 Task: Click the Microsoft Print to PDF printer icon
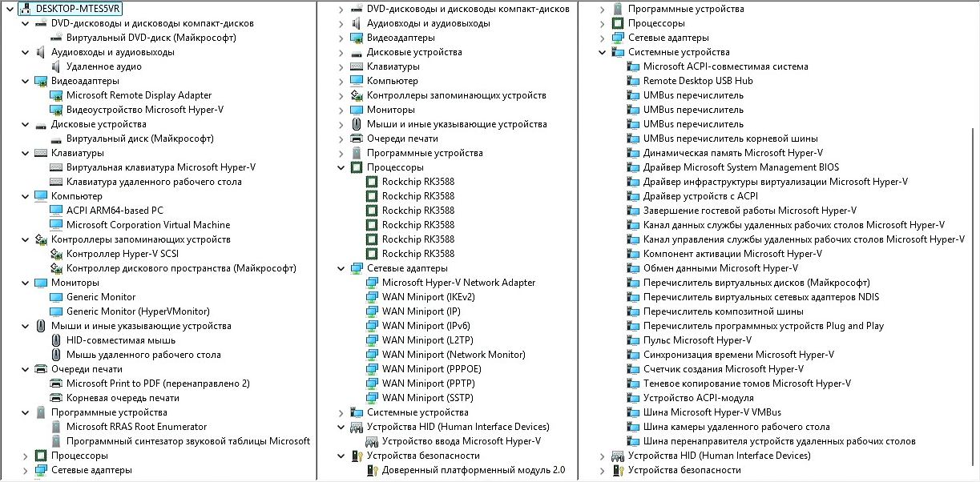click(56, 384)
